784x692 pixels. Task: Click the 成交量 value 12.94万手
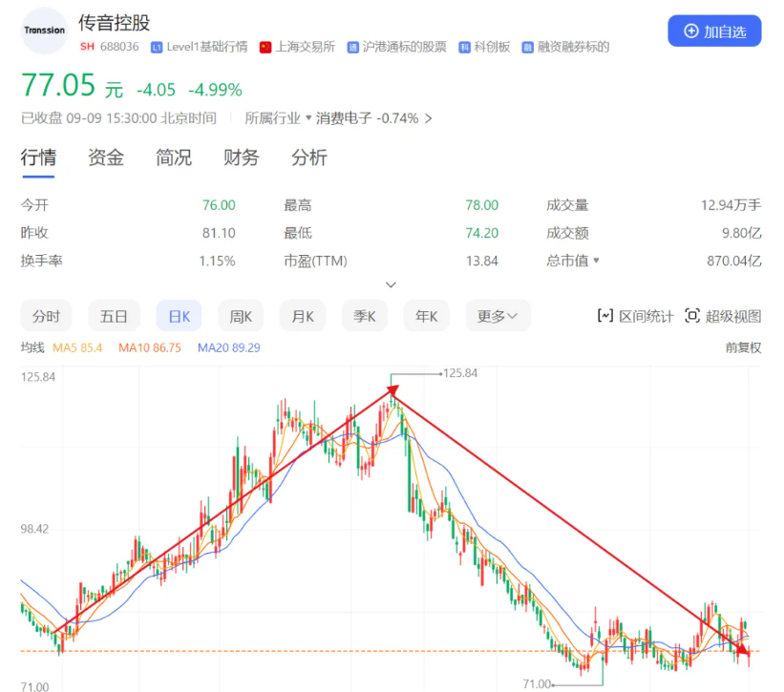(x=731, y=205)
